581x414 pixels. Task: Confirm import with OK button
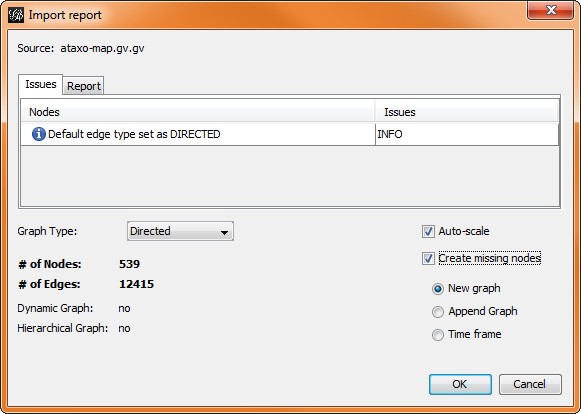coord(460,384)
